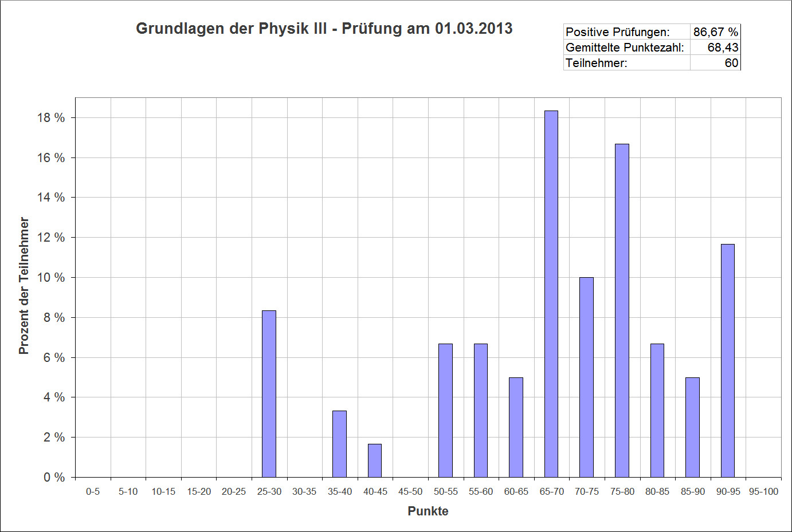Select the bar for 60-65 points
The image size is (792, 532).
[x=516, y=427]
